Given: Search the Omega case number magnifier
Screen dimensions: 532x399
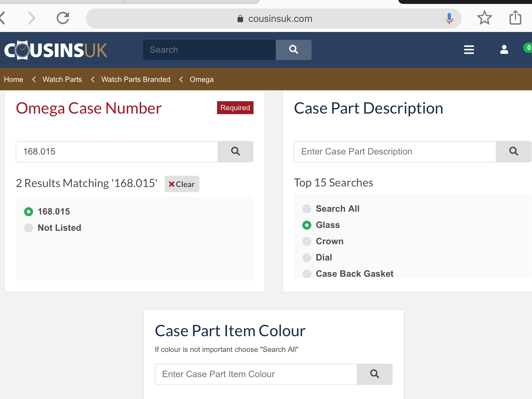Looking at the screenshot, I should tap(235, 151).
